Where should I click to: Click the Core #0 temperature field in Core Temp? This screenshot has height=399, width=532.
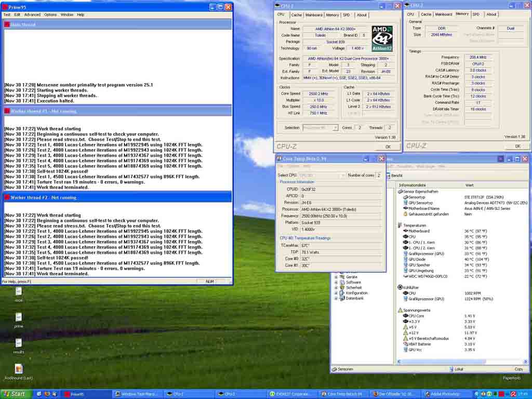(341, 259)
